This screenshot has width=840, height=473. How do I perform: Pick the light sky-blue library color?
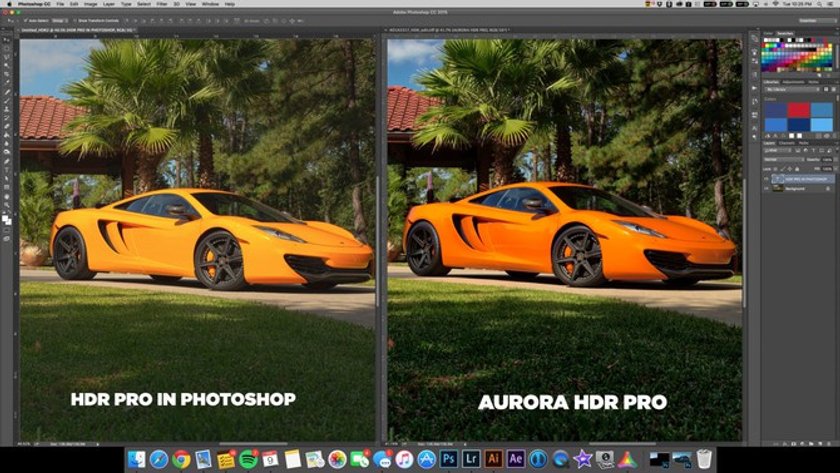pyautogui.click(x=822, y=124)
